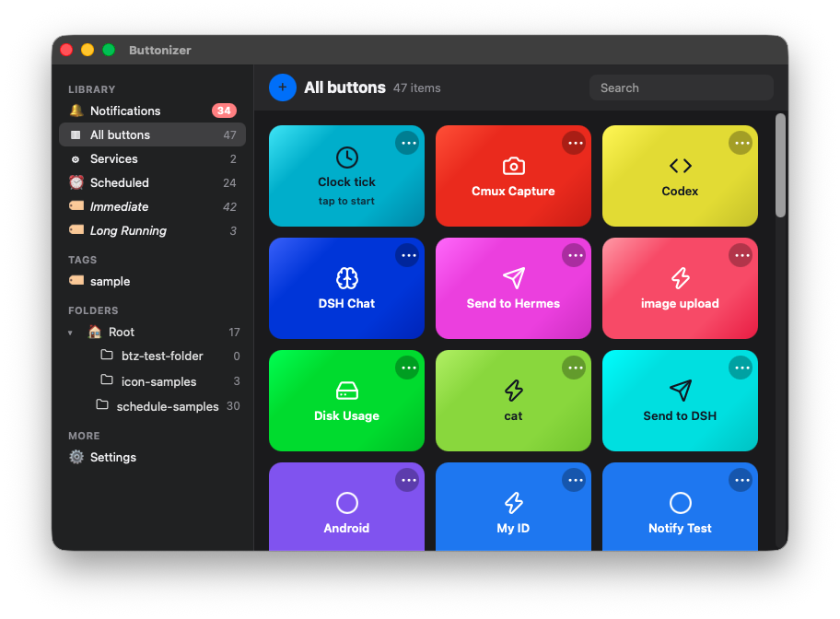Image resolution: width=840 pixels, height=619 pixels.
Task: Open the Services section
Action: [x=152, y=158]
